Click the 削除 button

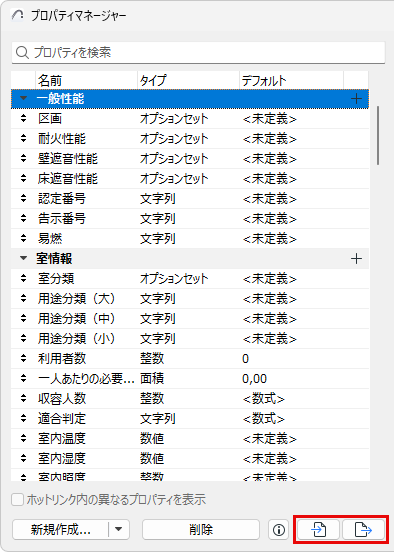(x=201, y=529)
